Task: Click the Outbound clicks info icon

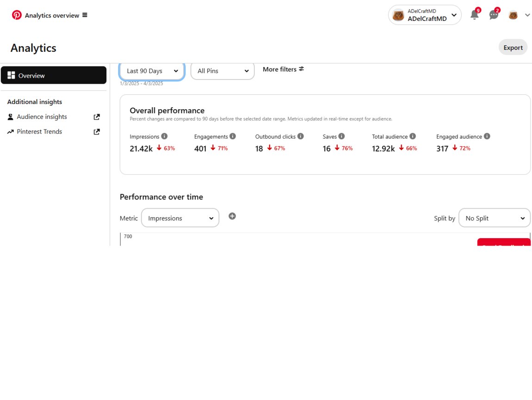Action: pos(301,136)
